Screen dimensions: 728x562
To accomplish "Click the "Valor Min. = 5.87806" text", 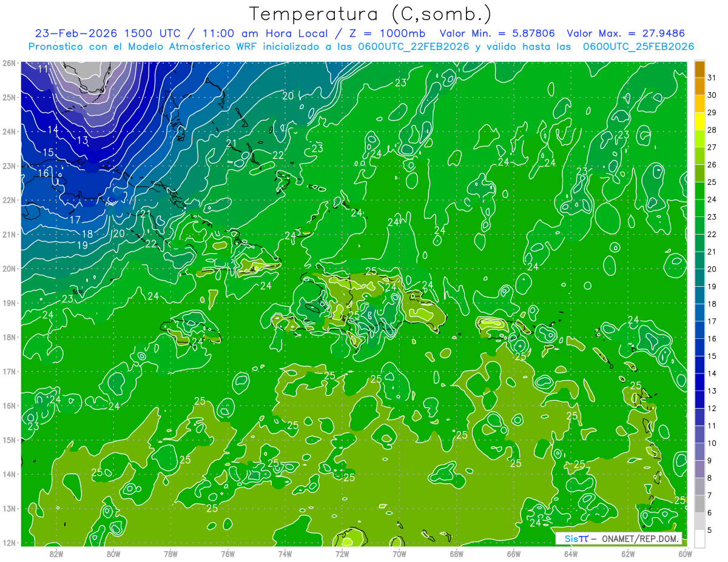I will (497, 33).
